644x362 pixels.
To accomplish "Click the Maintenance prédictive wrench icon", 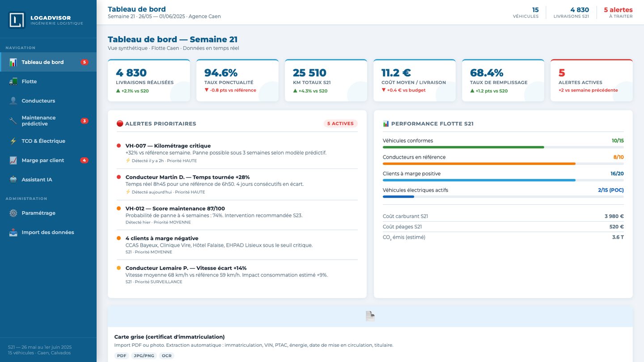I will 13,121.
